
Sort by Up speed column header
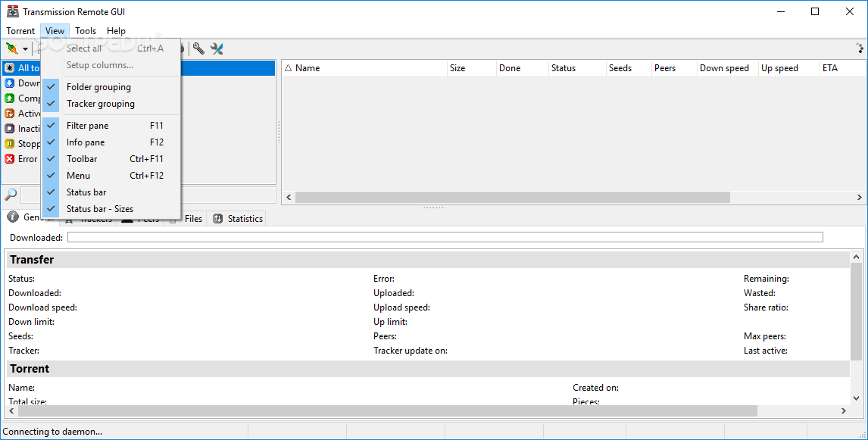(788, 68)
